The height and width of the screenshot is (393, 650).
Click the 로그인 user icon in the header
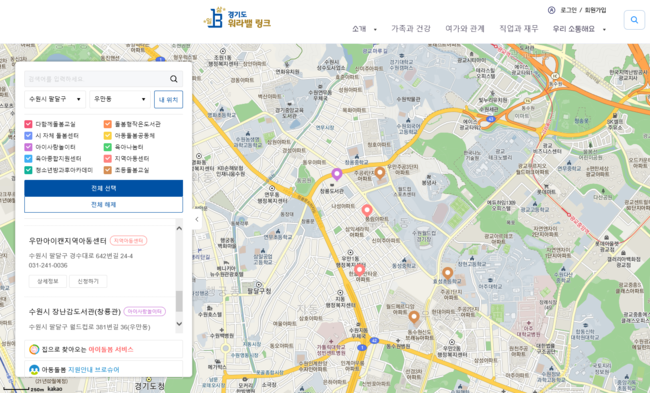click(x=551, y=10)
